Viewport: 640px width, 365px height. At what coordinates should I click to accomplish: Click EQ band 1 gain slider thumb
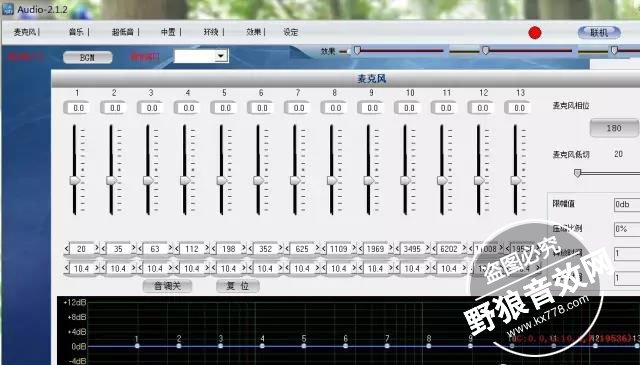point(75,180)
